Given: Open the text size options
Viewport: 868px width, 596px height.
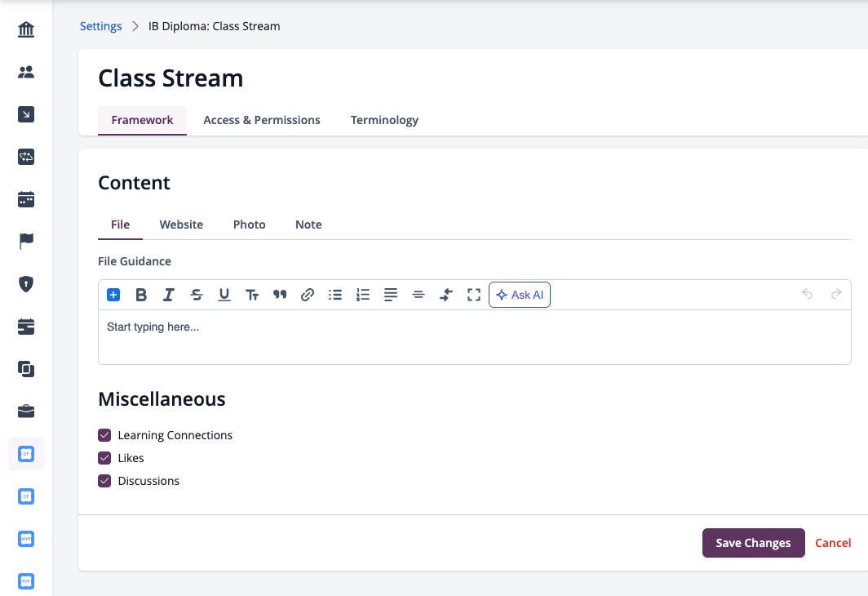Looking at the screenshot, I should click(x=252, y=295).
